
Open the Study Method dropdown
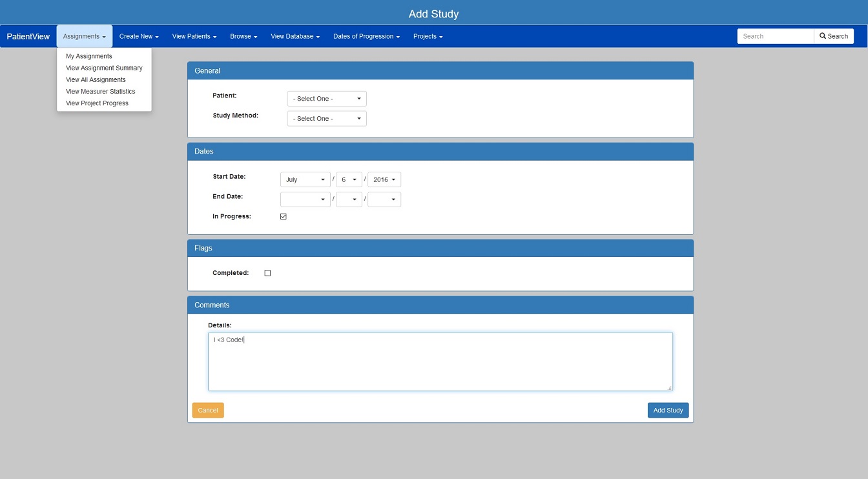pyautogui.click(x=327, y=119)
